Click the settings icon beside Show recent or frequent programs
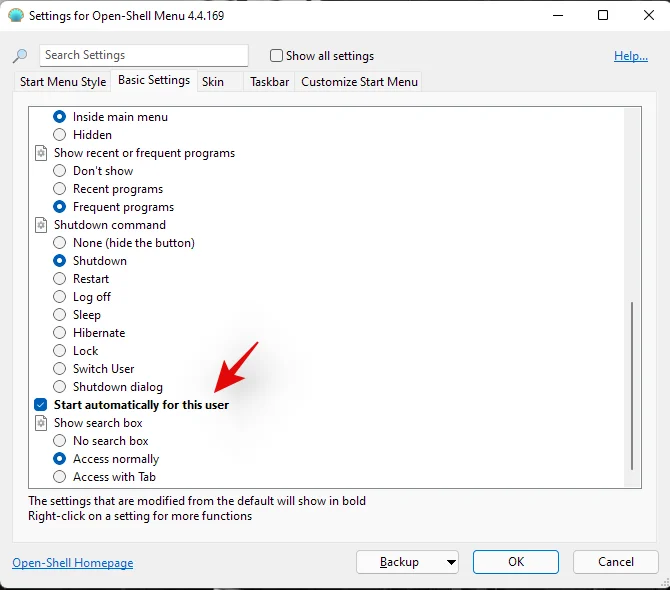670x590 pixels. (x=41, y=153)
